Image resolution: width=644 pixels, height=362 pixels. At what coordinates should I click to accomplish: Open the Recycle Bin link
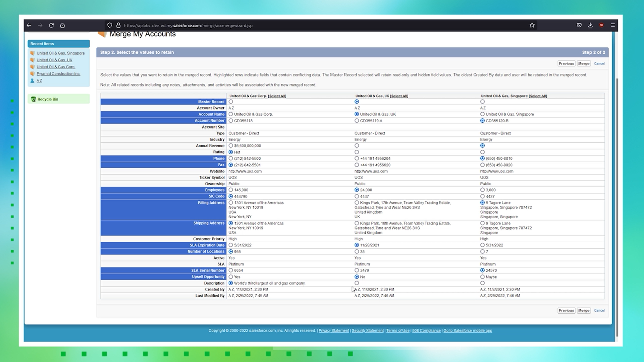(x=48, y=99)
